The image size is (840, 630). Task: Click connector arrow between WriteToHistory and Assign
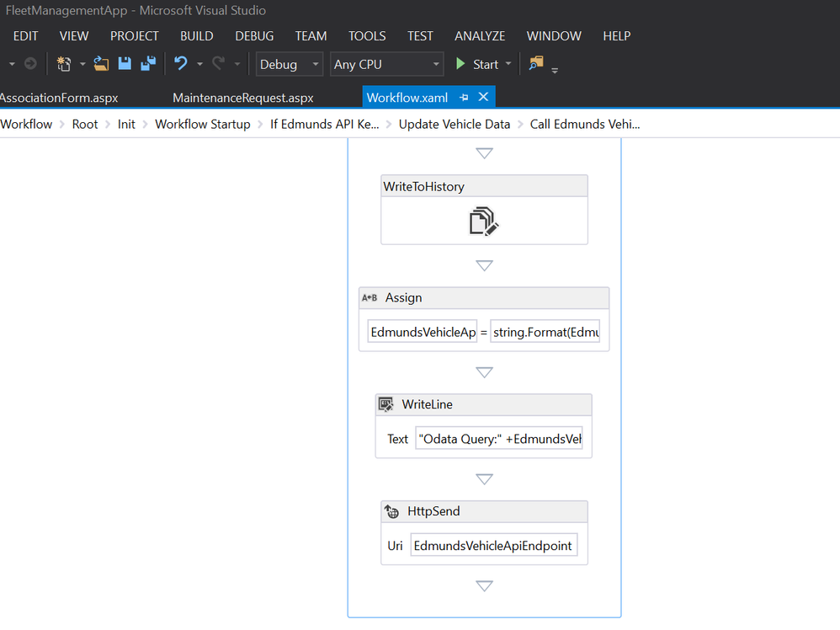coord(484,265)
